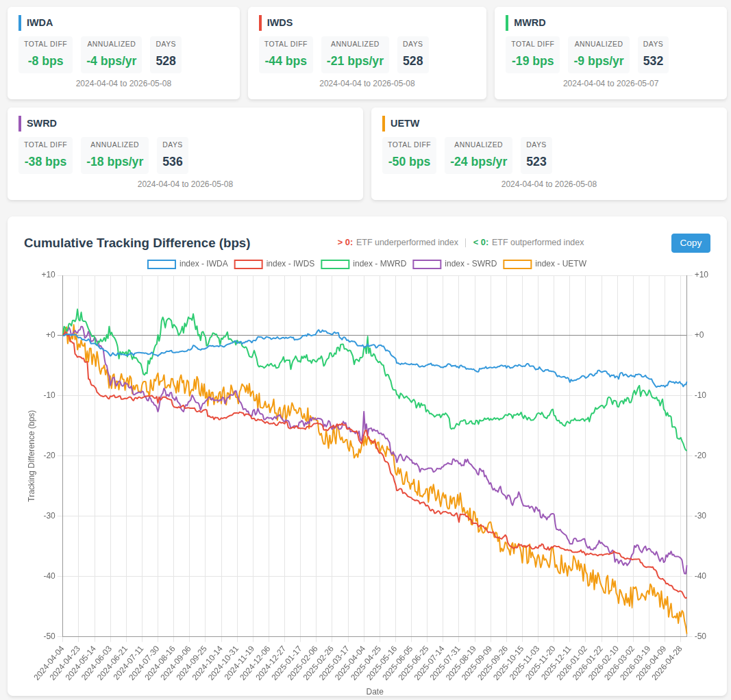This screenshot has height=700, width=731.
Task: Toggle the index - UETW legend swatch
Action: (517, 264)
